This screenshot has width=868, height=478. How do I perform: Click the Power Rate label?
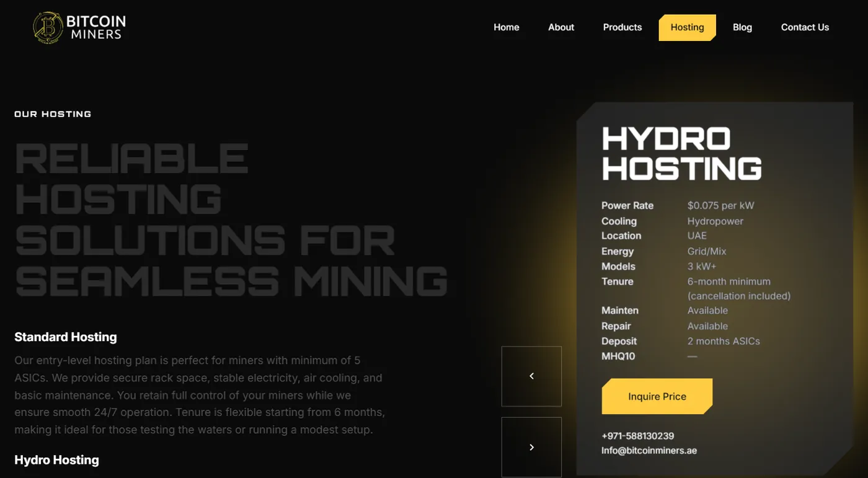click(627, 205)
